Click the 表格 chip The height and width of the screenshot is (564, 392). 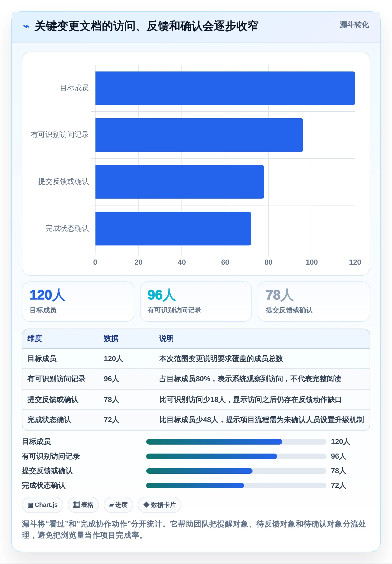click(83, 505)
